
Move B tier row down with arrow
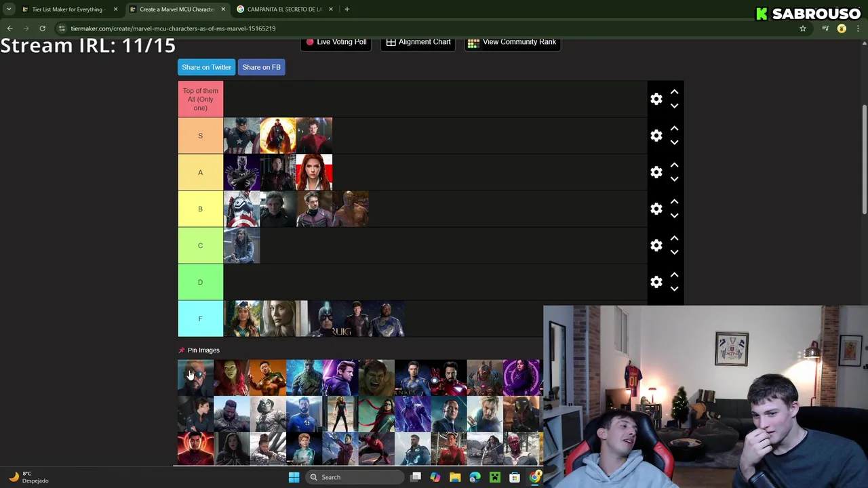pos(674,216)
